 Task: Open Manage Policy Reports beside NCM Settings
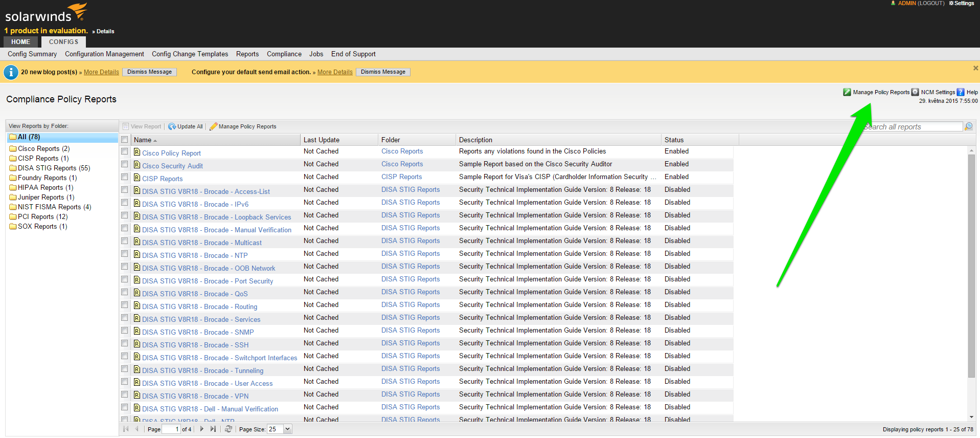click(876, 92)
